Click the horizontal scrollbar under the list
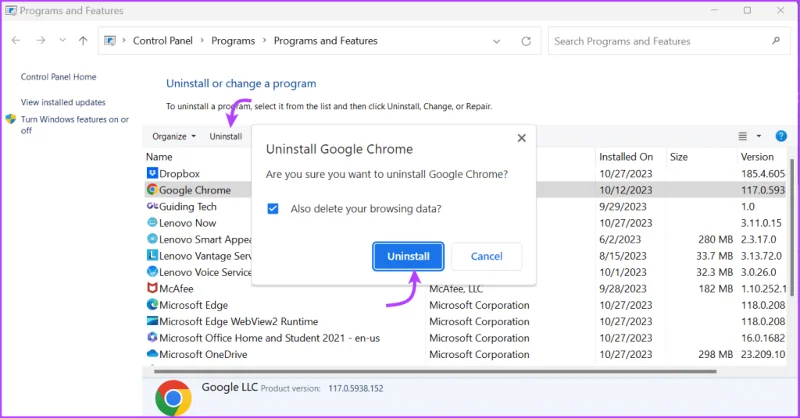 coord(435,372)
